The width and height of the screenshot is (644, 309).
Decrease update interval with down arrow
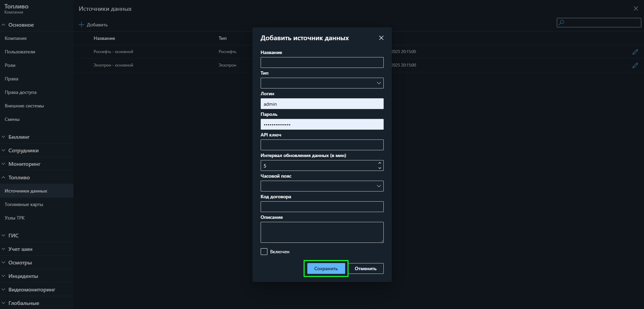coord(380,168)
